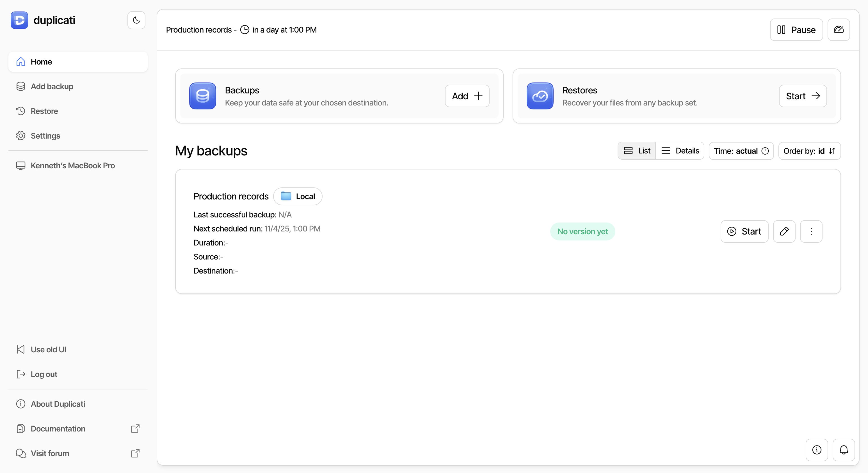Switch to List view
The width and height of the screenshot is (868, 473).
pyautogui.click(x=637, y=150)
